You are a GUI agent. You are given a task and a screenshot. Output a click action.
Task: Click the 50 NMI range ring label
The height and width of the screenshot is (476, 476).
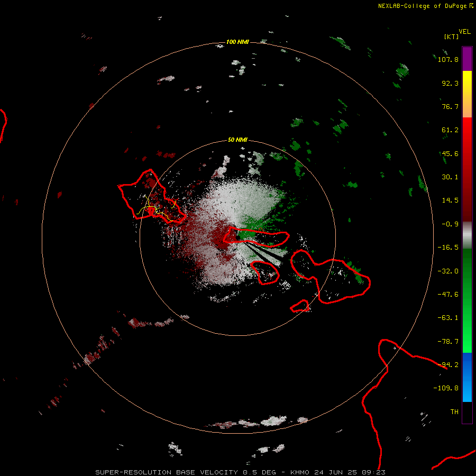pos(237,140)
